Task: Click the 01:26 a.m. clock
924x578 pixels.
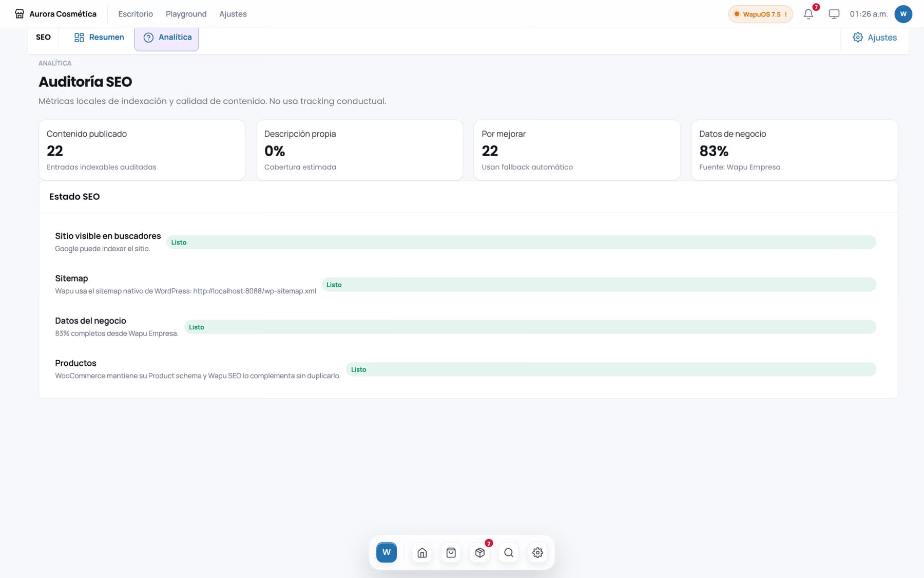Action: pyautogui.click(x=869, y=14)
